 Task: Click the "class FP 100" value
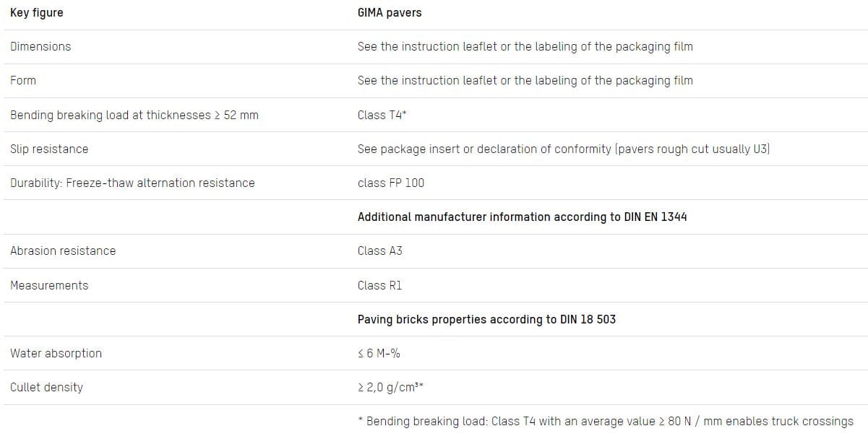[391, 183]
